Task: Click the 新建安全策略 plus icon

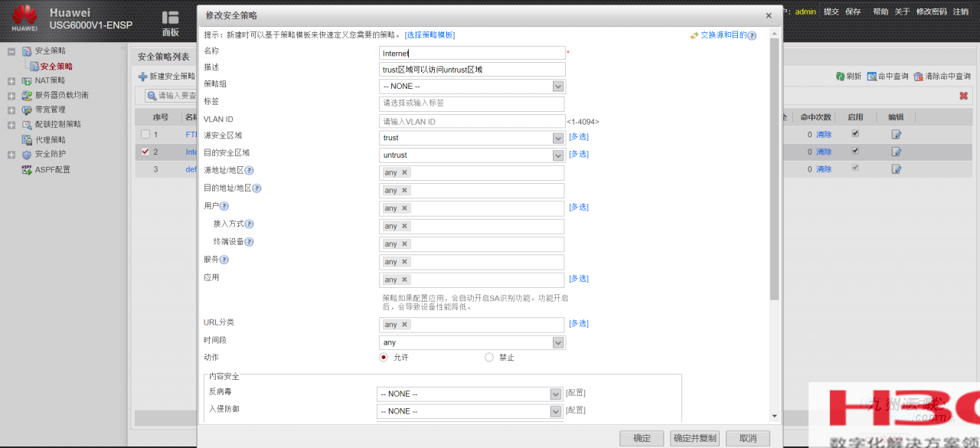Action: click(142, 77)
